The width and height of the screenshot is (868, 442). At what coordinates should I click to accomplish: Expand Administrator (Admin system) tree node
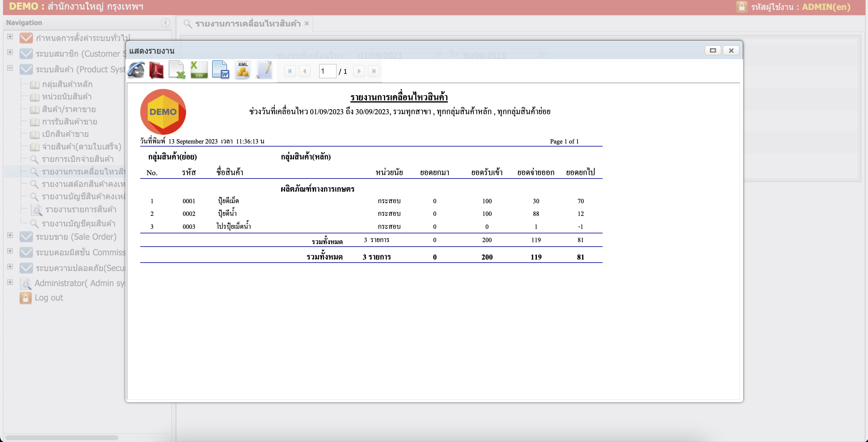pyautogui.click(x=10, y=282)
